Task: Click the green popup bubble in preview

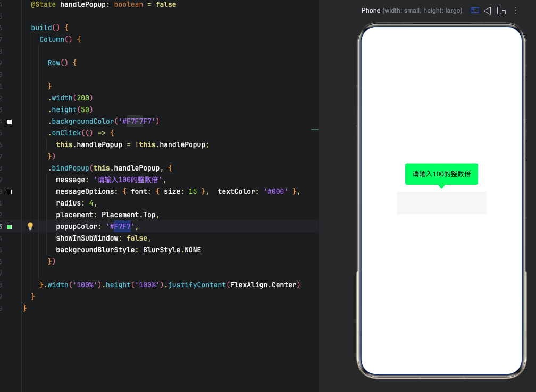Action: click(x=441, y=174)
